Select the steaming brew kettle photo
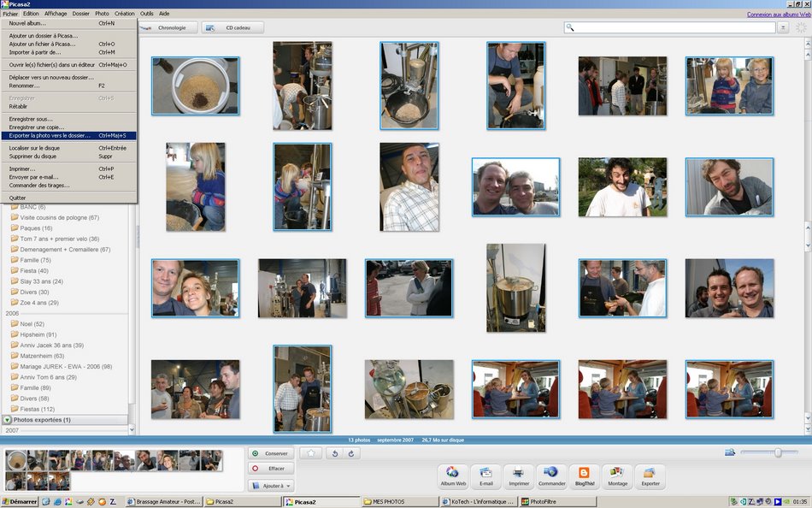Image resolution: width=812 pixels, height=508 pixels. tap(515, 287)
